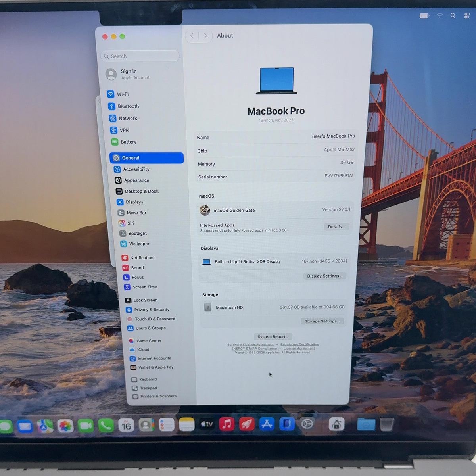The image size is (476, 476).
Task: Click Sign in to Apple Account
Action: coord(127,74)
